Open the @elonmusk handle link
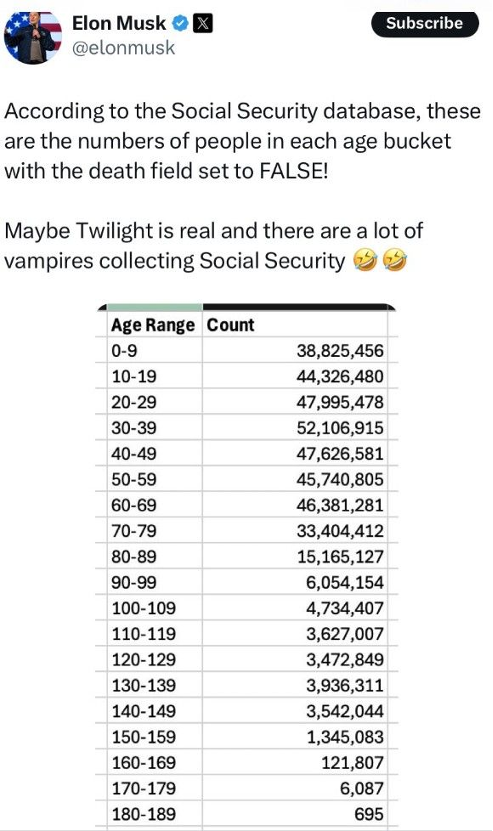 [123, 48]
